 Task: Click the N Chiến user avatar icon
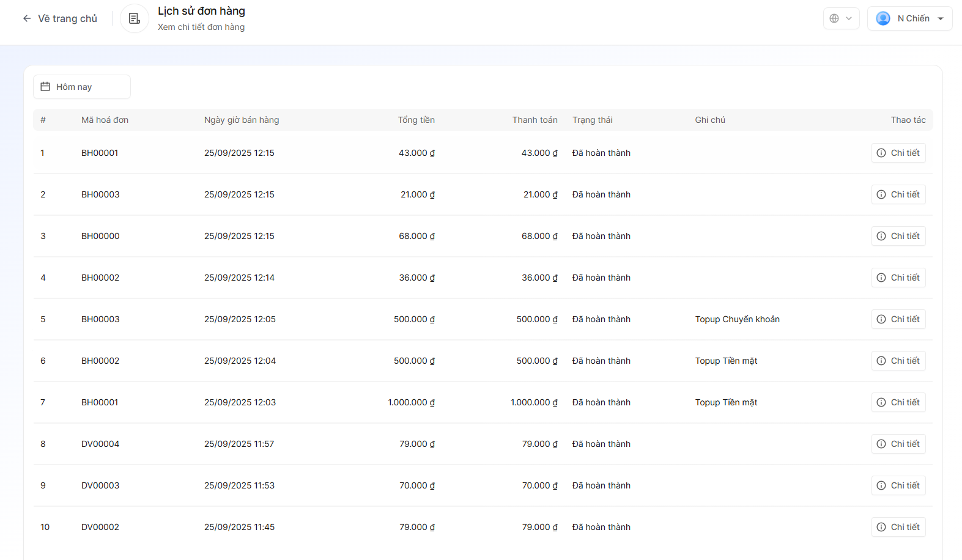click(x=882, y=18)
